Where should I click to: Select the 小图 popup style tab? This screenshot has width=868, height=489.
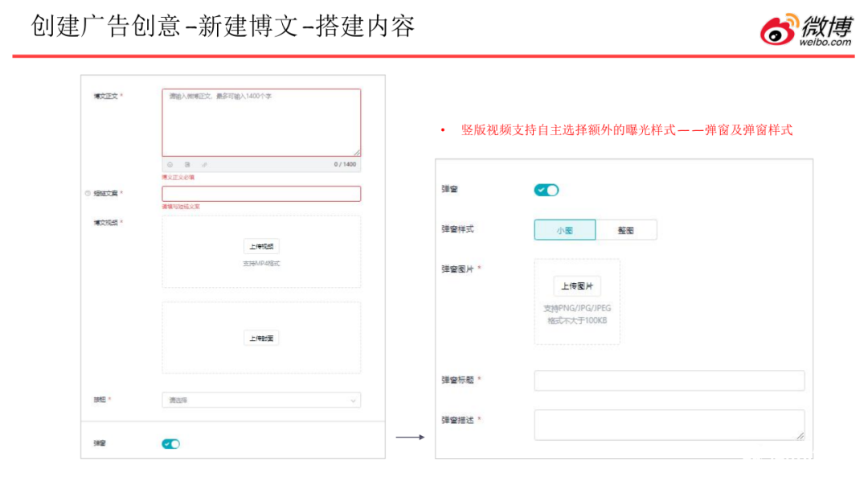(x=565, y=230)
